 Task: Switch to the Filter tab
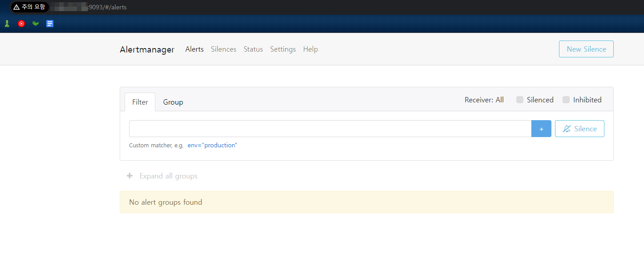(x=140, y=102)
